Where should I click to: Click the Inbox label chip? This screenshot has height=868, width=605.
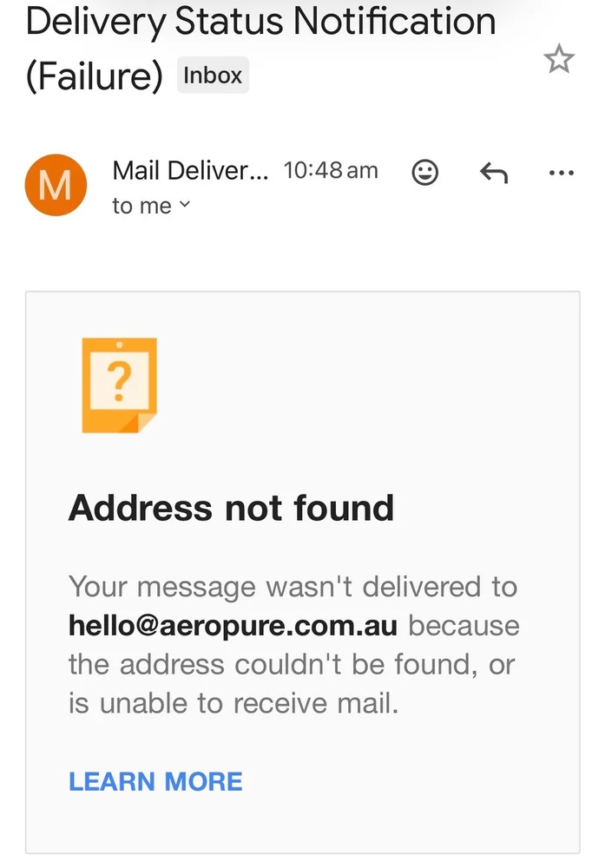(x=213, y=76)
